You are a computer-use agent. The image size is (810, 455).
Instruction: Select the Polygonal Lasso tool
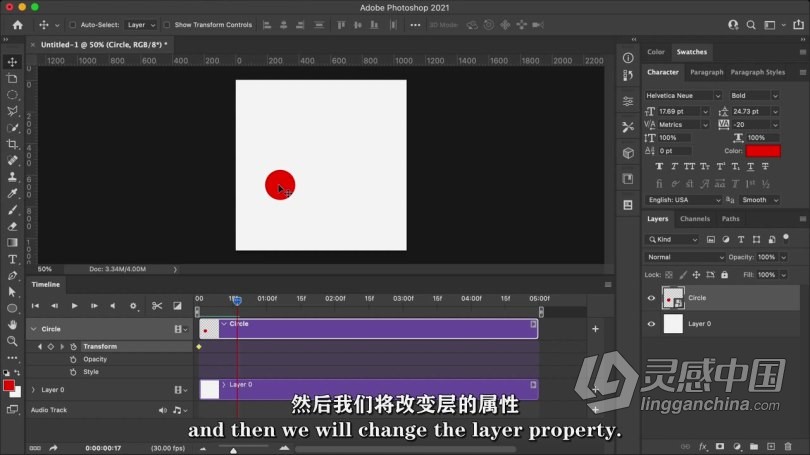click(12, 111)
